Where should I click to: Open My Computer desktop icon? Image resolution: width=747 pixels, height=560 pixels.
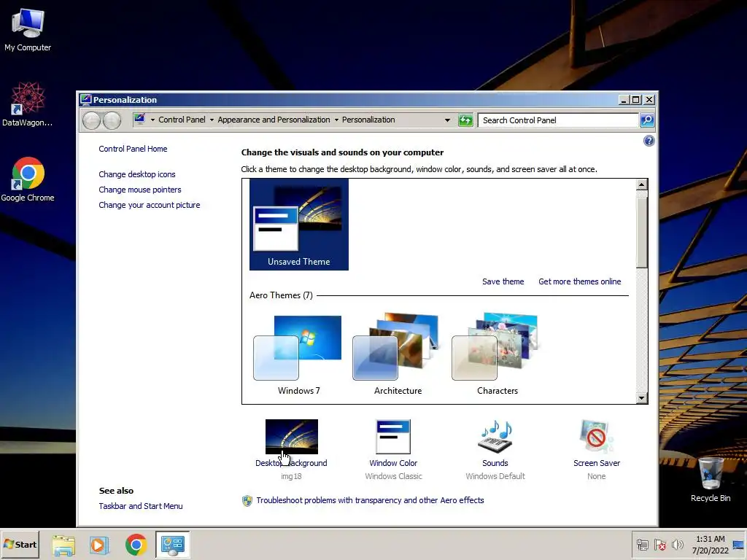28,29
